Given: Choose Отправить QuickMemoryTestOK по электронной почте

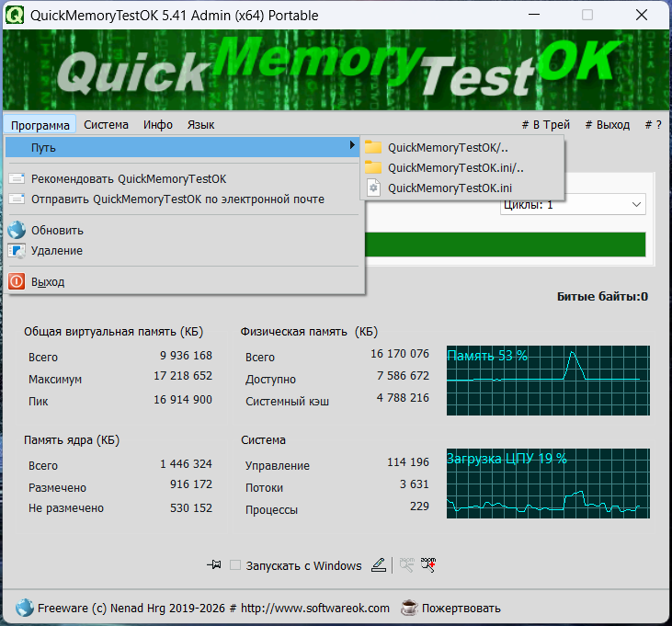Looking at the screenshot, I should (183, 199).
